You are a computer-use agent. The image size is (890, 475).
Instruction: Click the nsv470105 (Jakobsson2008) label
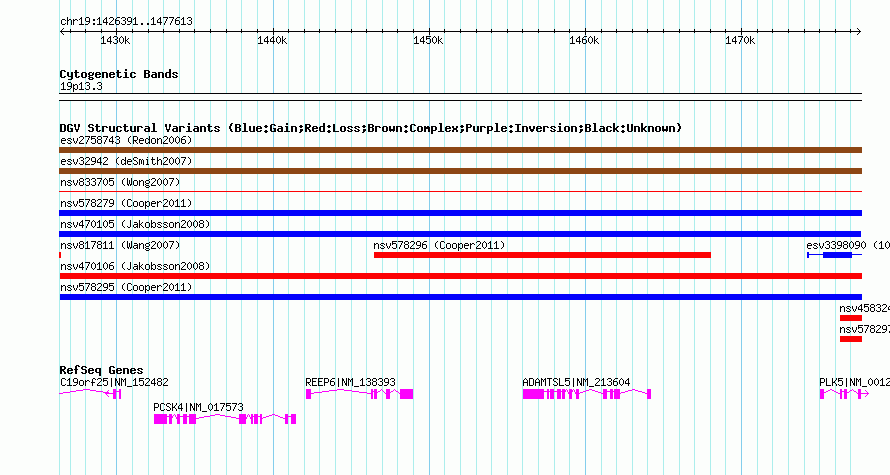135,224
